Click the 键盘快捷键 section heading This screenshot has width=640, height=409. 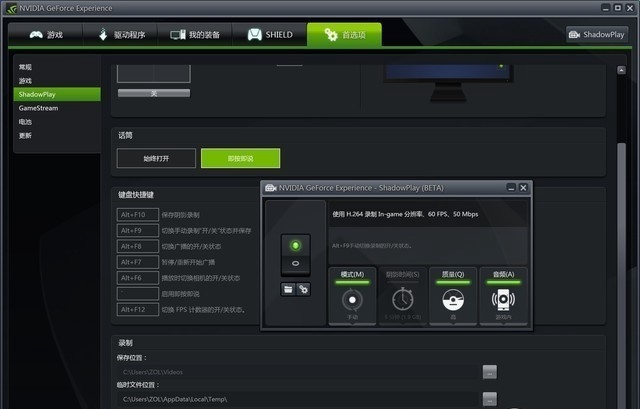(x=136, y=195)
